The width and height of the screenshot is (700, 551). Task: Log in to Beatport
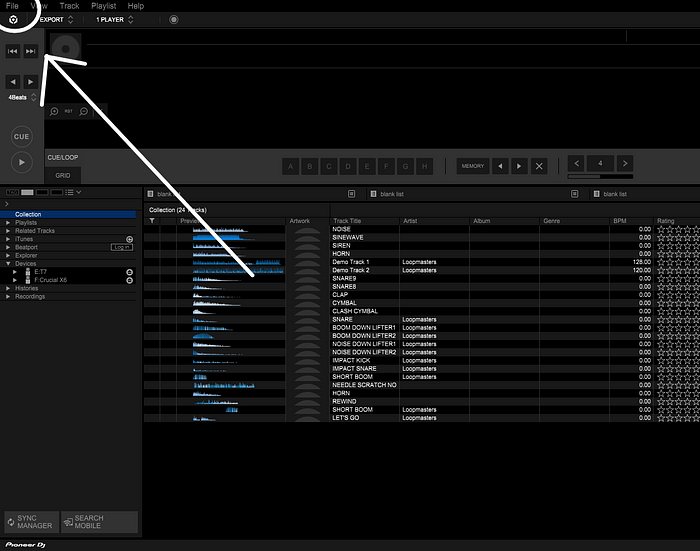point(121,247)
